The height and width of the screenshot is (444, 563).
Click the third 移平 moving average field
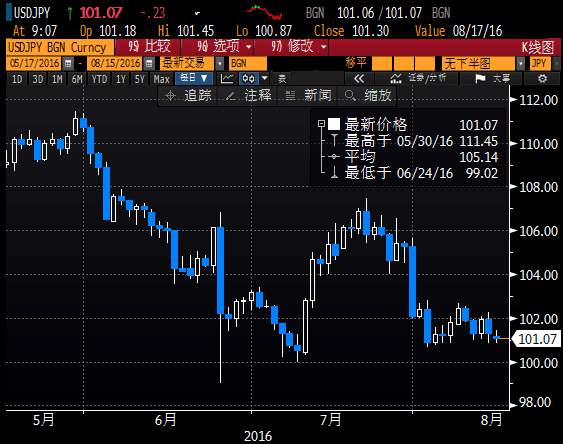point(425,64)
